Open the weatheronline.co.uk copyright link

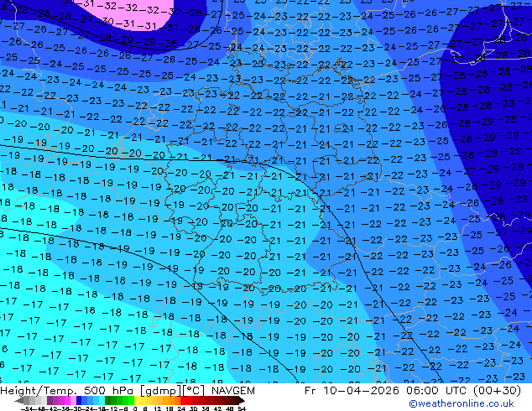[461, 403]
